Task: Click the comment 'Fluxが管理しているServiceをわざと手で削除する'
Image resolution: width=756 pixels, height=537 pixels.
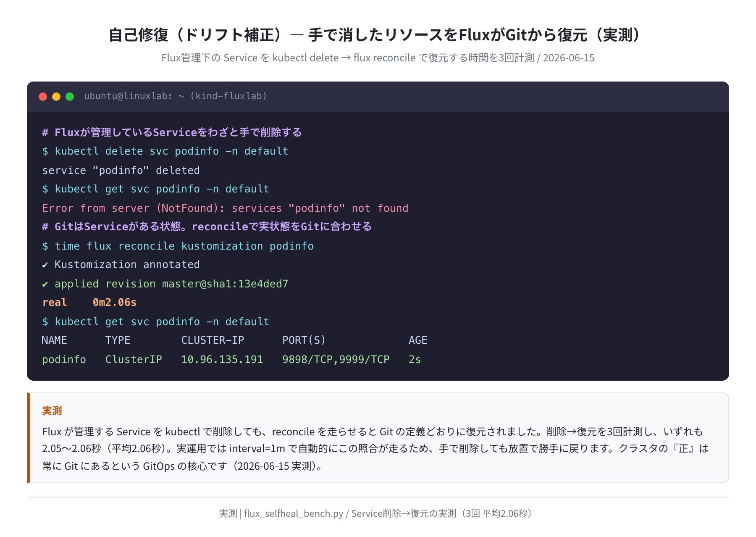Action: click(172, 132)
